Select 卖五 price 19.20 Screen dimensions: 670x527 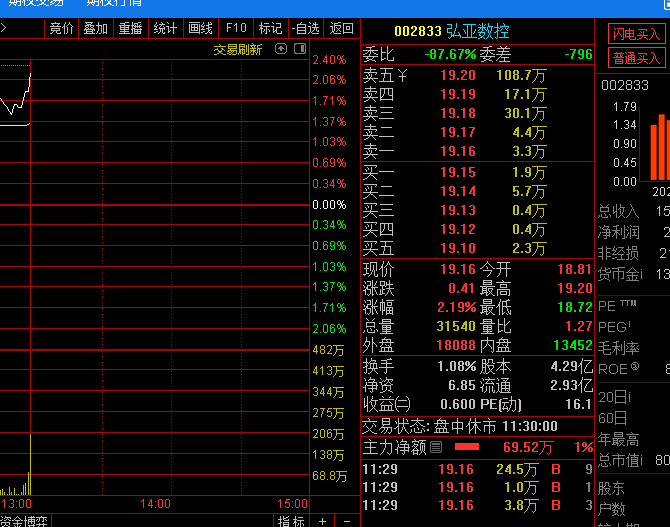coord(458,75)
